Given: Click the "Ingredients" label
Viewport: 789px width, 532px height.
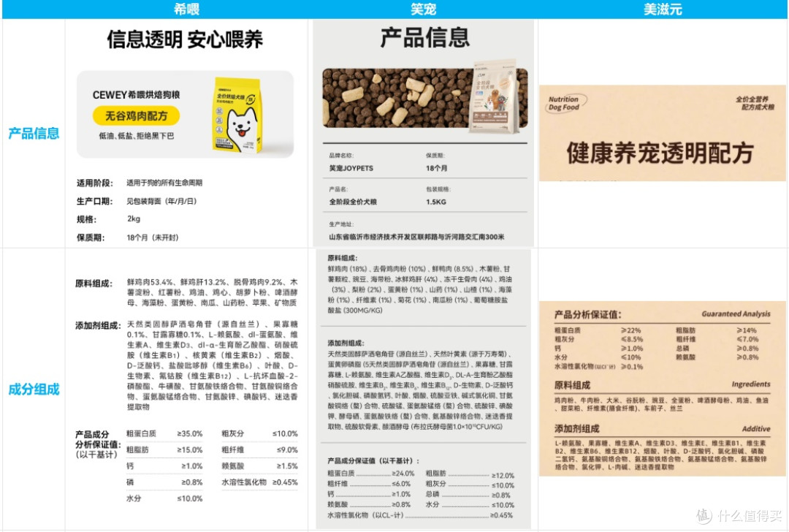Looking at the screenshot, I should [x=751, y=384].
